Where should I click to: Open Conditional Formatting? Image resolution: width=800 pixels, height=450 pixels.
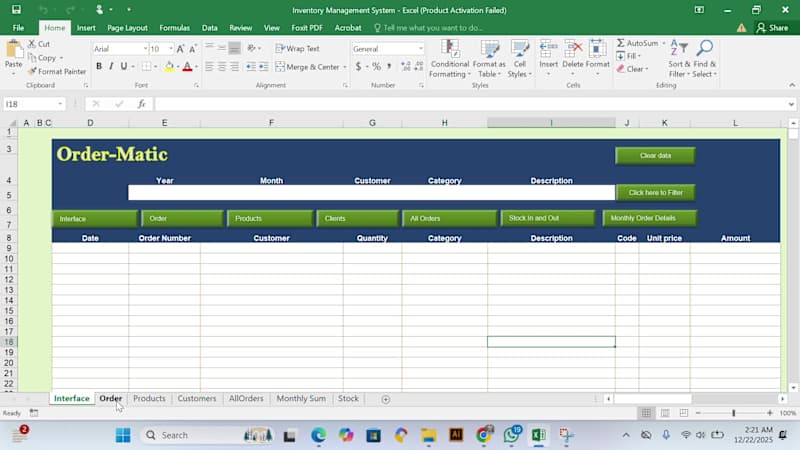pyautogui.click(x=449, y=59)
